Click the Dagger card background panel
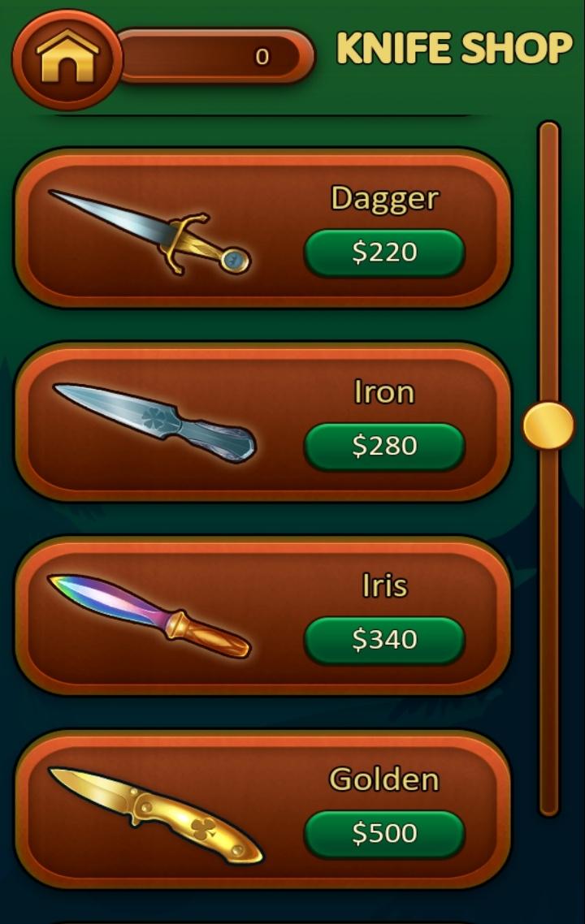 click(263, 227)
